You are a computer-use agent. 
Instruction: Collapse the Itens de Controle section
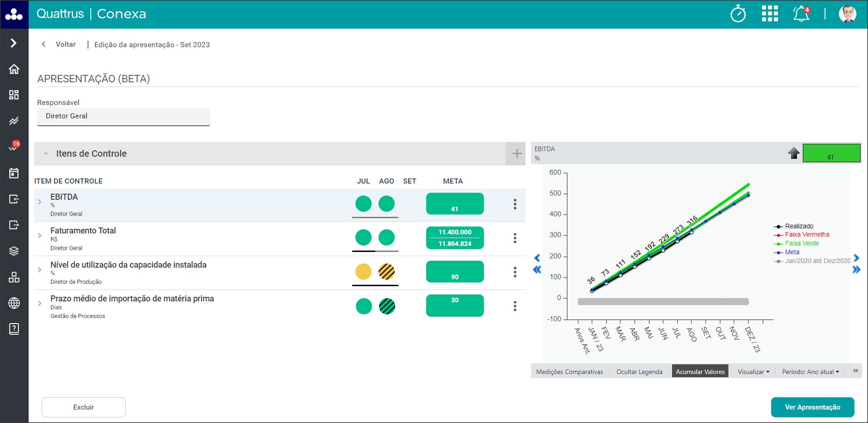point(46,153)
